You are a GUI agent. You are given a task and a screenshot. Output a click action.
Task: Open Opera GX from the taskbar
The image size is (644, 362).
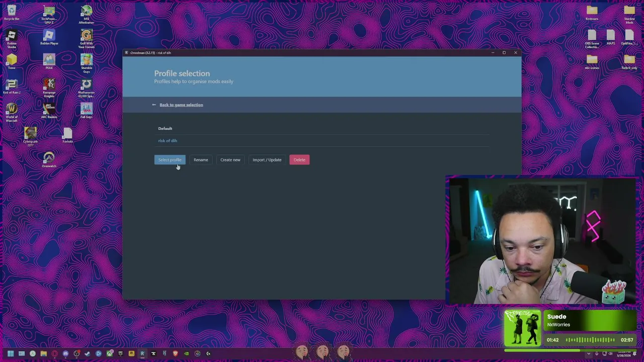point(55,353)
